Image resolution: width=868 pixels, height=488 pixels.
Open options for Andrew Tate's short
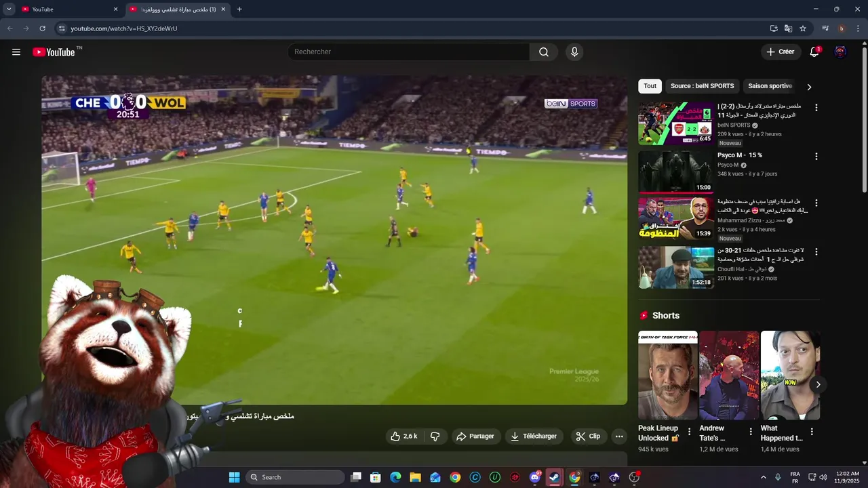pos(751,432)
